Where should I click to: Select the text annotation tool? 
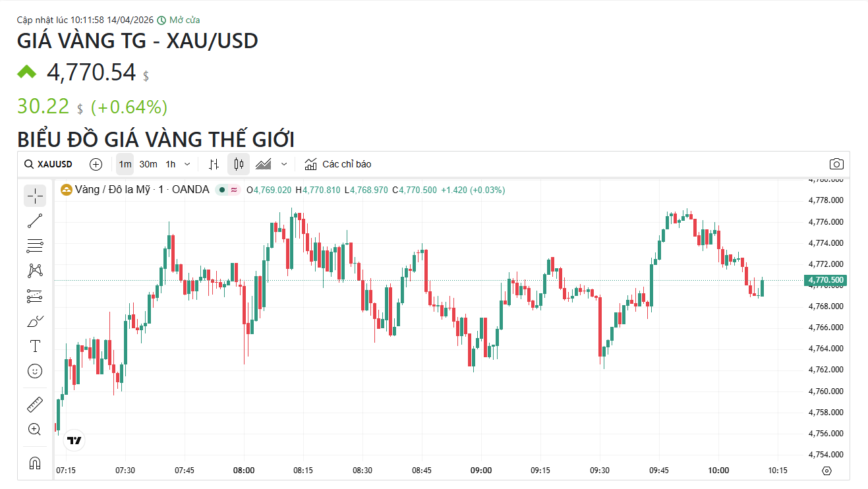click(35, 346)
